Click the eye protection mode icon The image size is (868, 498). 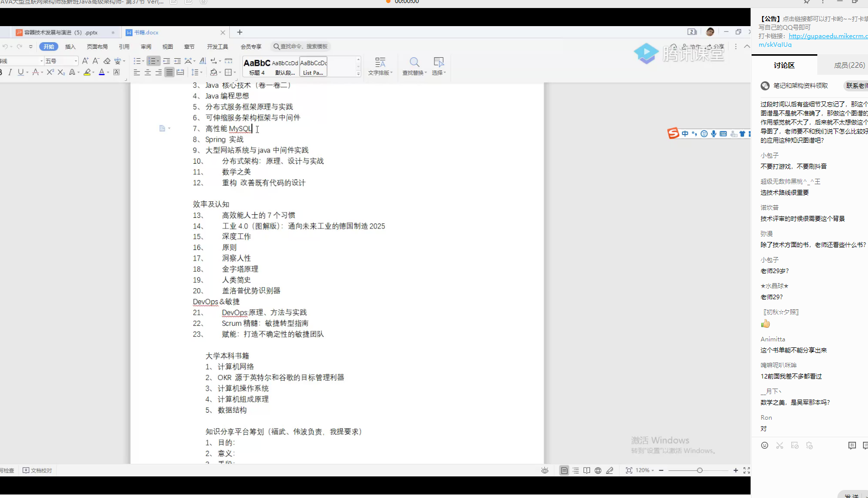coord(545,470)
